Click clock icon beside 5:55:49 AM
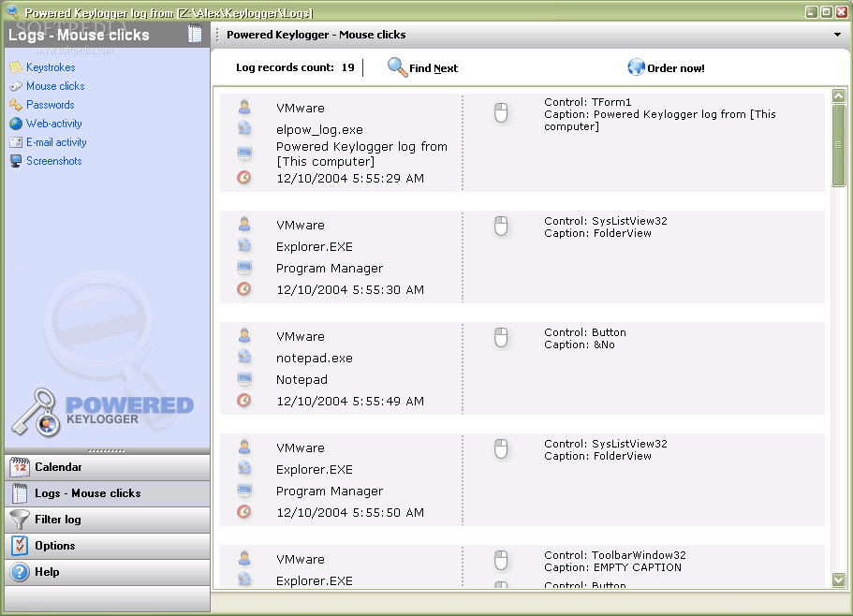This screenshot has height=616, width=853. 244,400
